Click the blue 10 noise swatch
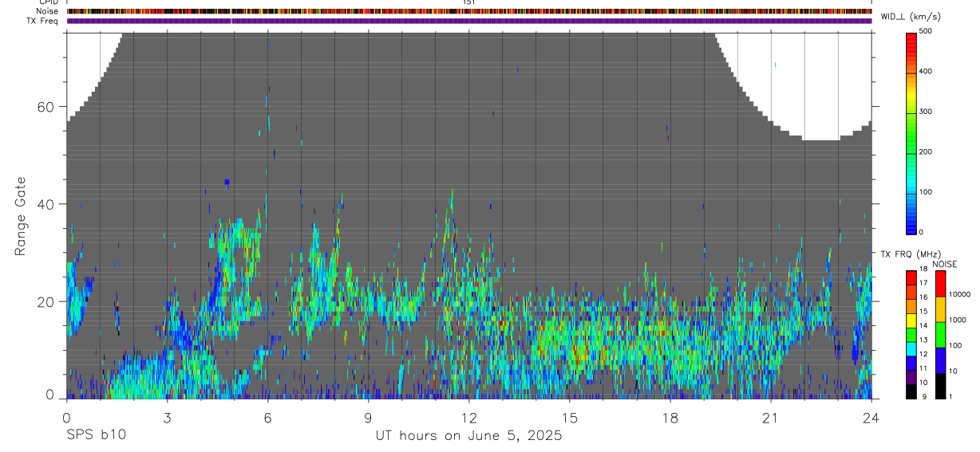The height and width of the screenshot is (452, 980). [x=941, y=360]
